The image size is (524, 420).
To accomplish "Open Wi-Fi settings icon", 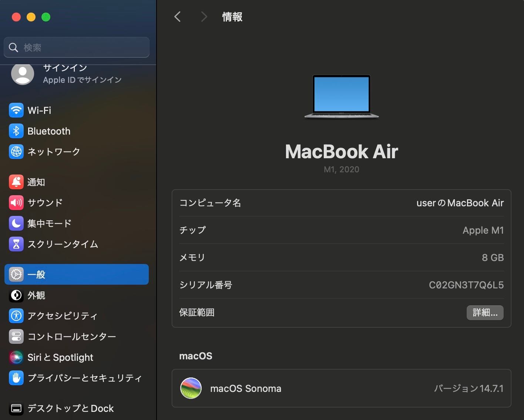I will [16, 110].
